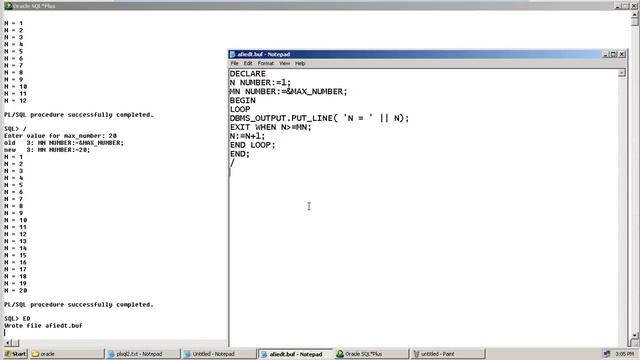Close the afiedt.buf Notepad window

pos(622,54)
